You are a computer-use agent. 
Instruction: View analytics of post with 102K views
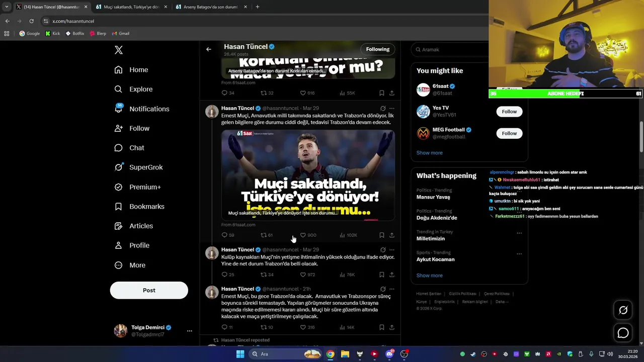click(x=348, y=235)
